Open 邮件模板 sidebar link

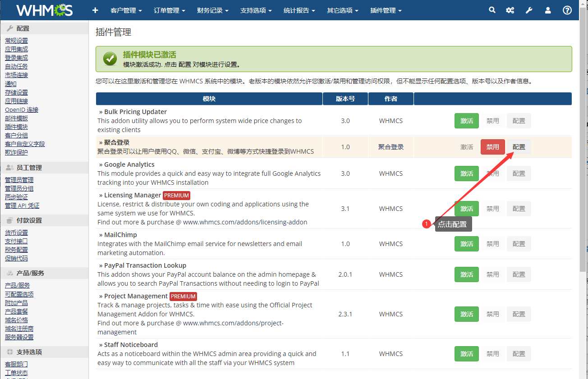[x=16, y=118]
